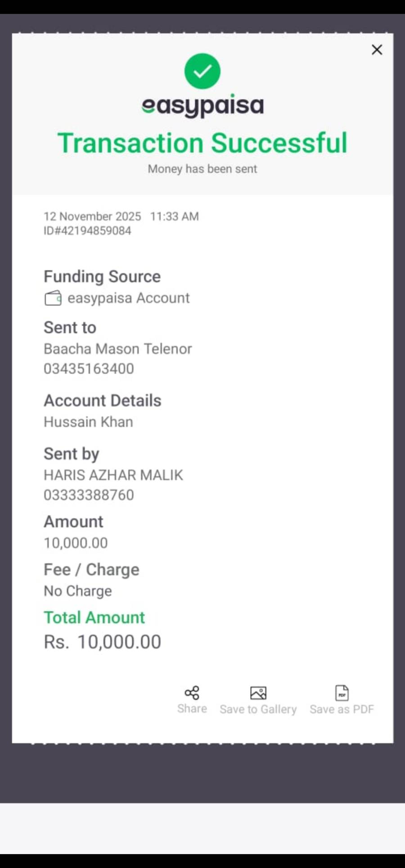
Task: Tap the easypaisa logo
Action: click(x=202, y=106)
